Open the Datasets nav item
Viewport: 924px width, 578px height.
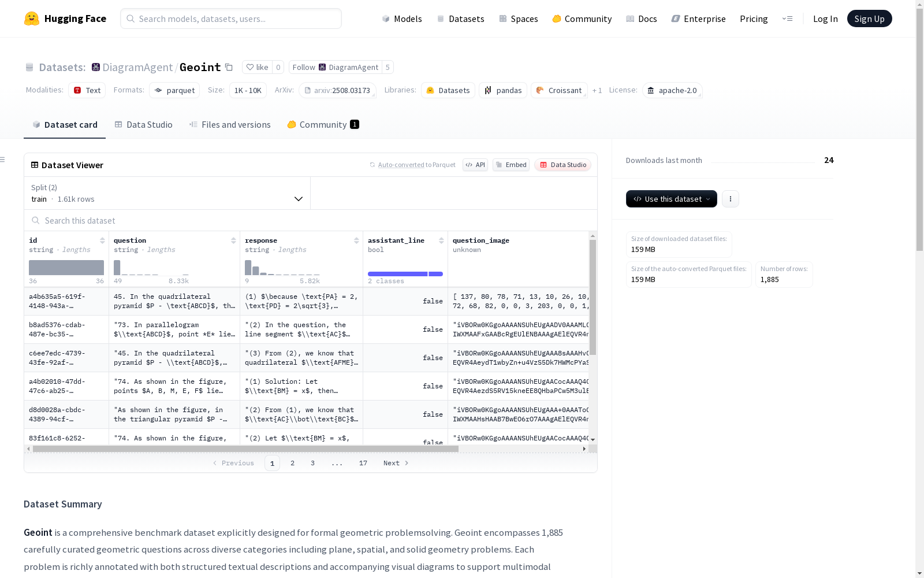460,18
